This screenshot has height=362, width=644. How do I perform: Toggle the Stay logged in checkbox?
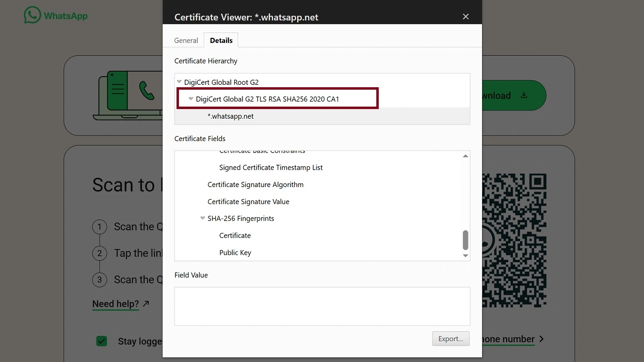click(x=101, y=341)
